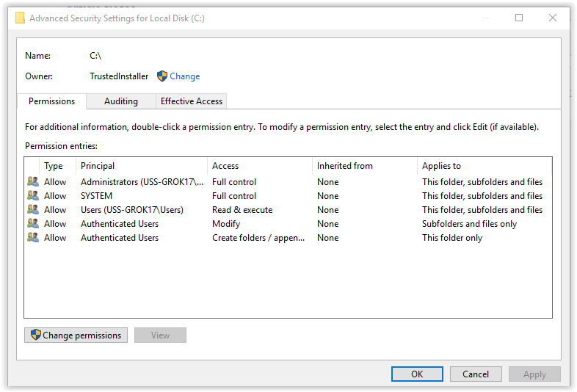Click the users icon in the Authenticated Users Modify row
This screenshot has height=392, width=577.
[33, 223]
